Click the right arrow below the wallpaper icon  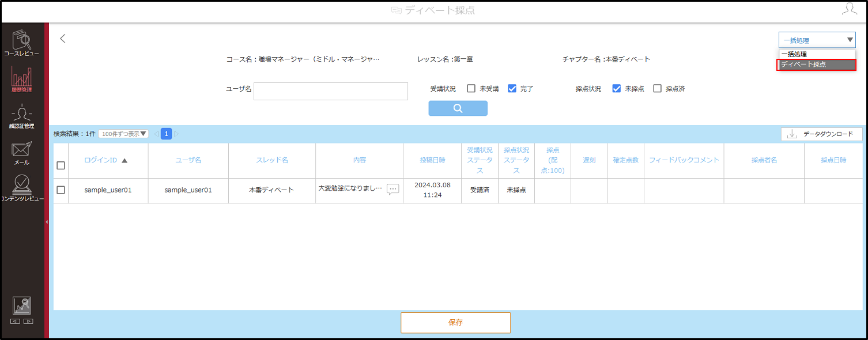28,321
